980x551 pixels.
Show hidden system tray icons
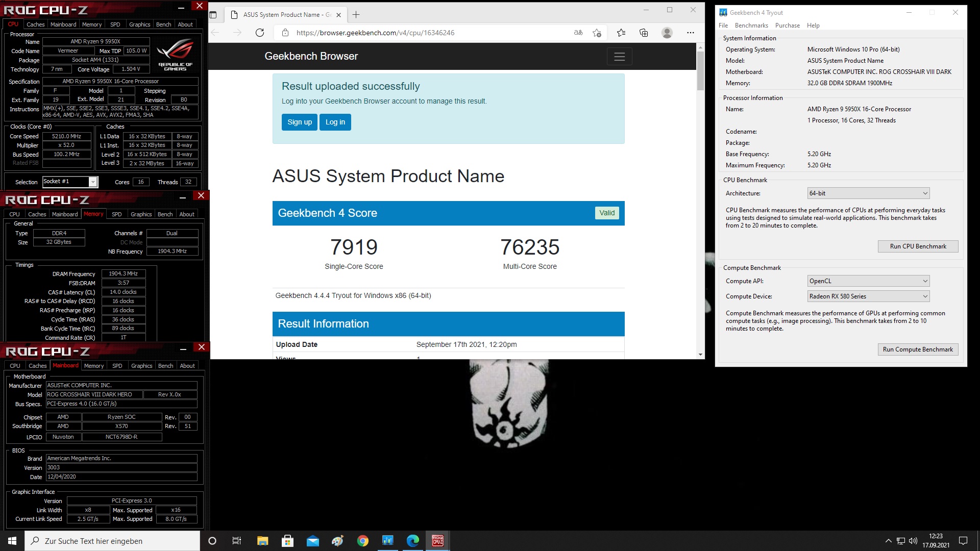888,541
